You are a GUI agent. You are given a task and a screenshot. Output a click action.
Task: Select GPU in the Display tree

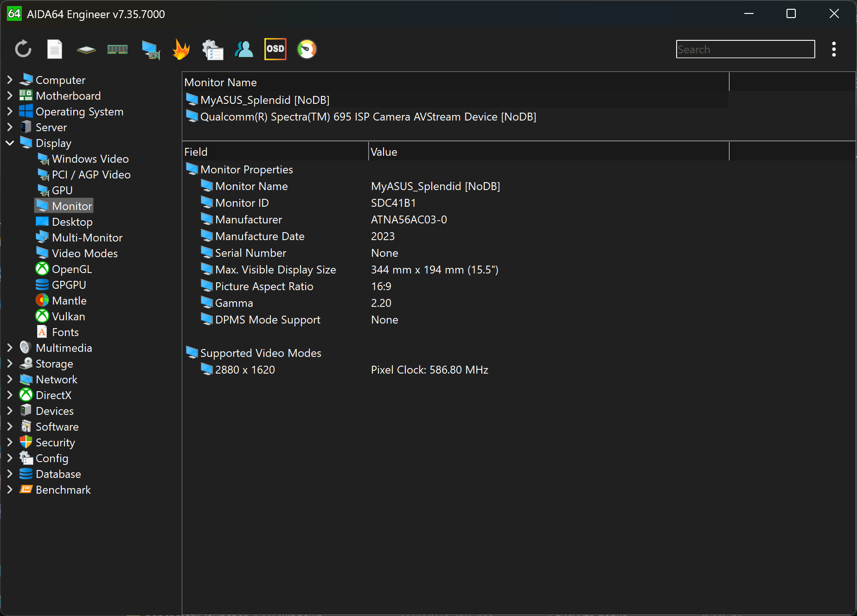(62, 190)
